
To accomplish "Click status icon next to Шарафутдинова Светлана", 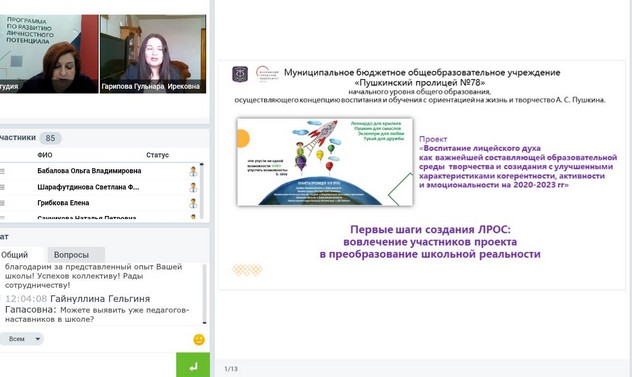I will (x=193, y=187).
